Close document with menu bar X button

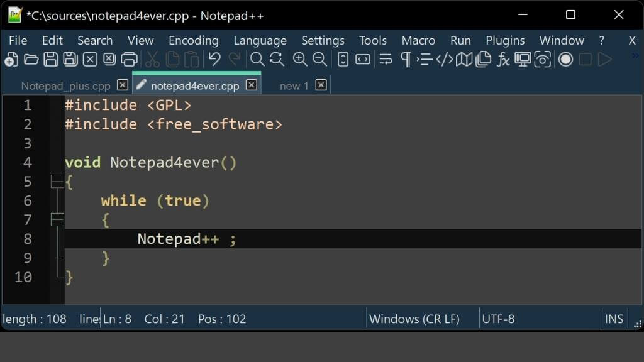pos(632,41)
